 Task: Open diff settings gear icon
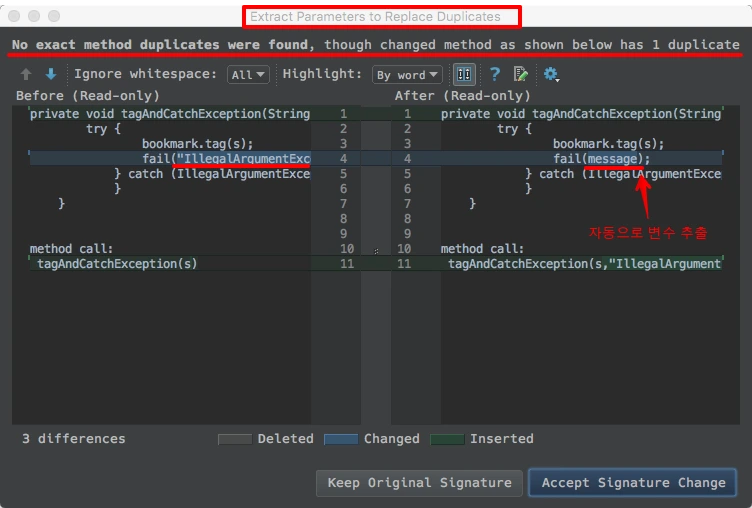click(551, 74)
